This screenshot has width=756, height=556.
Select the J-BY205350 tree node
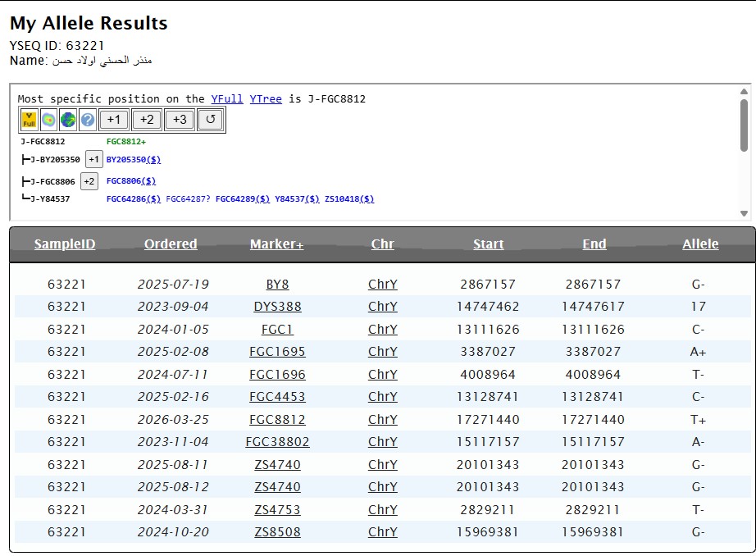click(55, 160)
